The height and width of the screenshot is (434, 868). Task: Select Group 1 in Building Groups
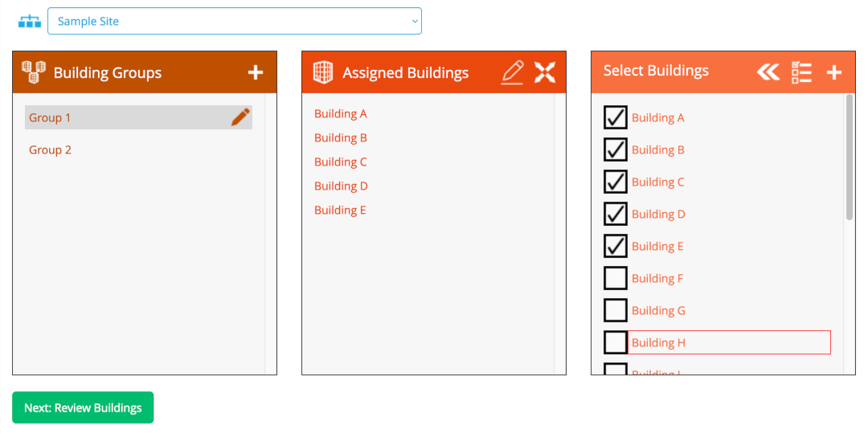(51, 117)
